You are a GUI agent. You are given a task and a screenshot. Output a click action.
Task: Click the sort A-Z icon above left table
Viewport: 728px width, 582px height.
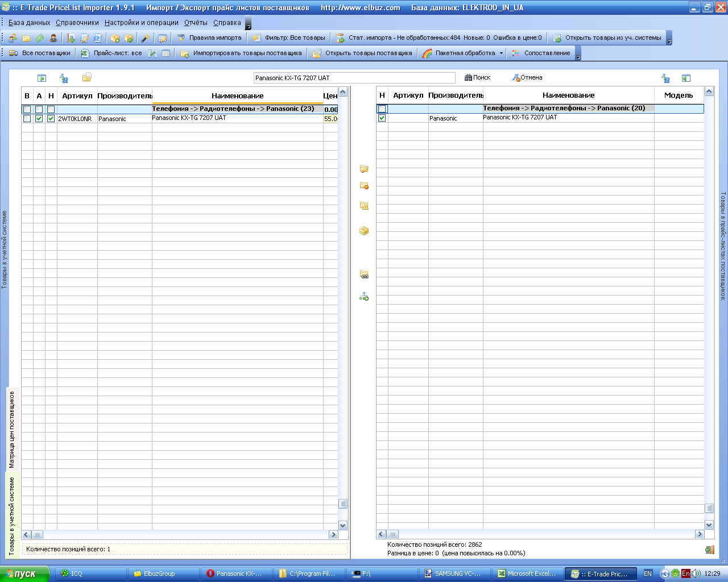pos(64,78)
